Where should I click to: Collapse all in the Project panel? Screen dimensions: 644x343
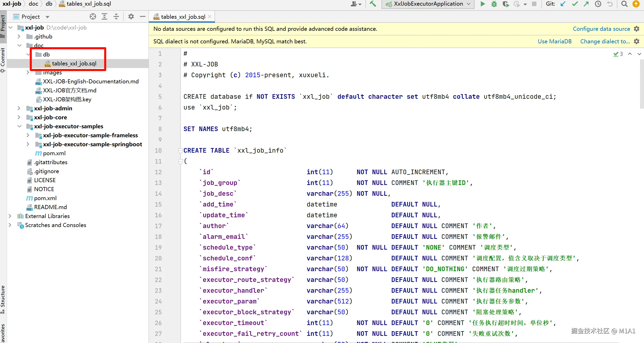[116, 17]
